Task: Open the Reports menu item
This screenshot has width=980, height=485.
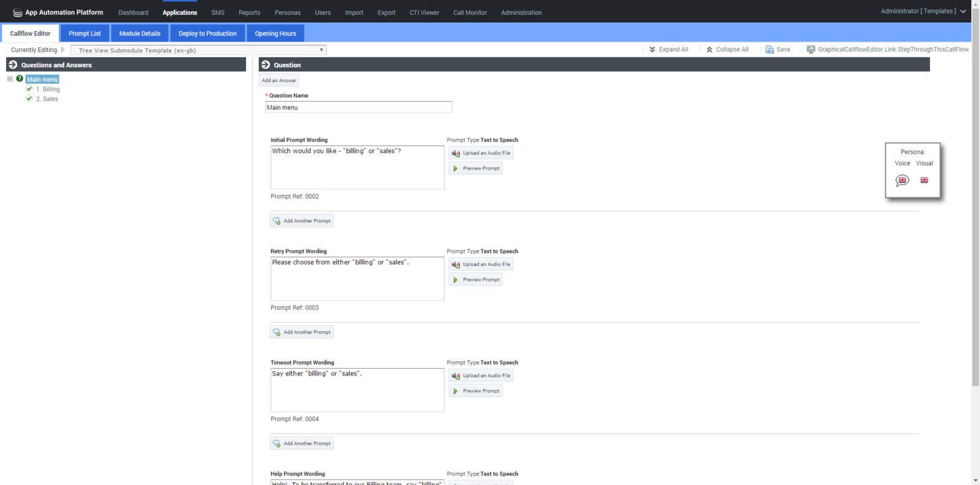Action: coord(249,12)
